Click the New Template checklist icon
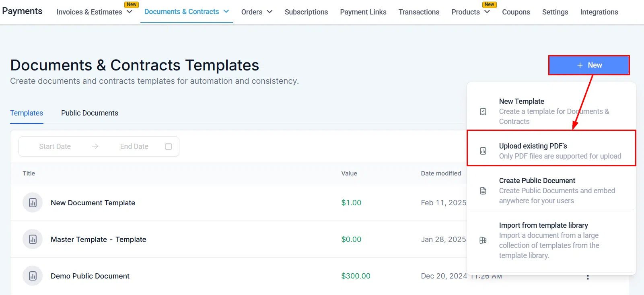644x295 pixels. (483, 111)
